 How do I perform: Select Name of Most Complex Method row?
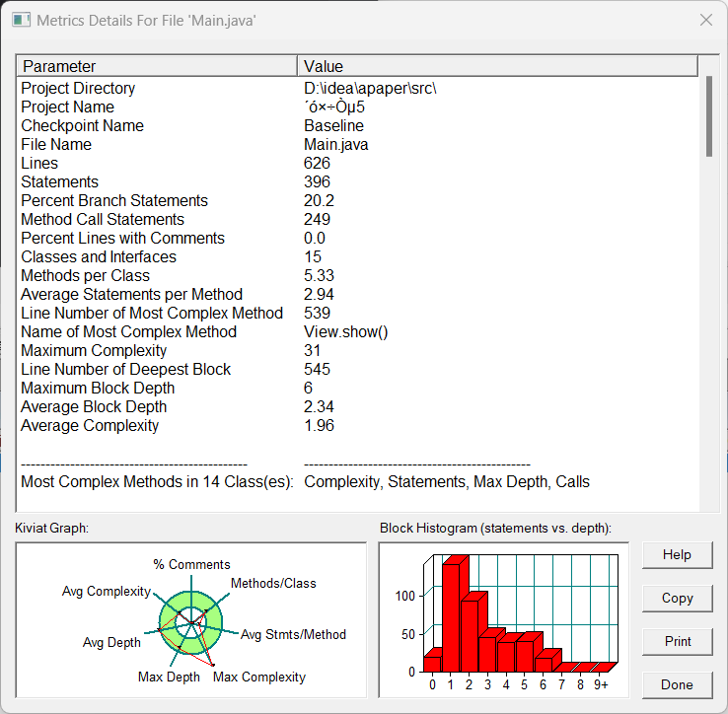click(x=357, y=332)
